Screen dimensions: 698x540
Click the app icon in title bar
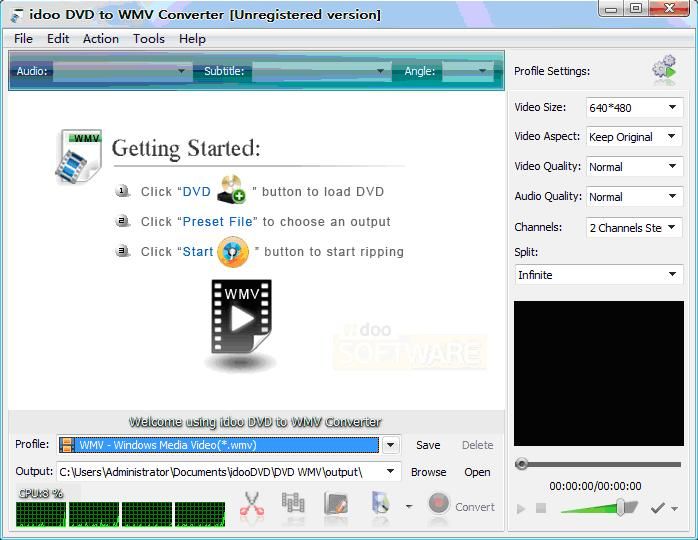pos(16,15)
